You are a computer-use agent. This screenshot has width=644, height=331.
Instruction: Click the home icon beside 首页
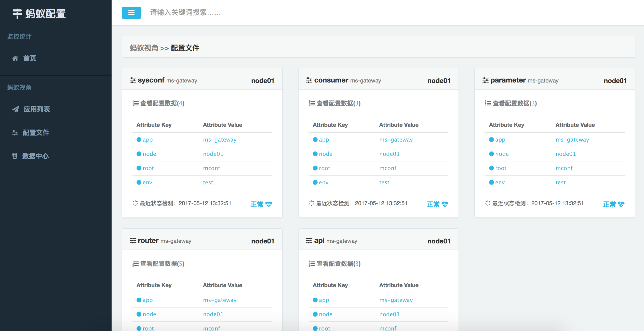(15, 58)
